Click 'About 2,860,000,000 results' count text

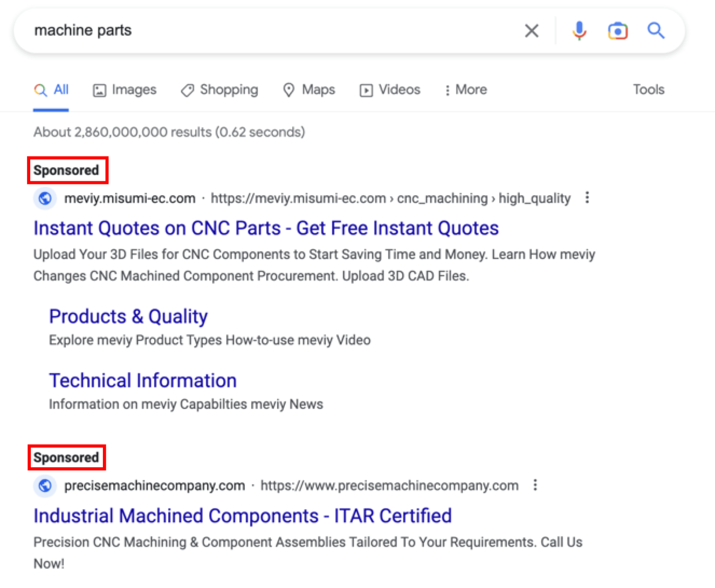point(169,132)
